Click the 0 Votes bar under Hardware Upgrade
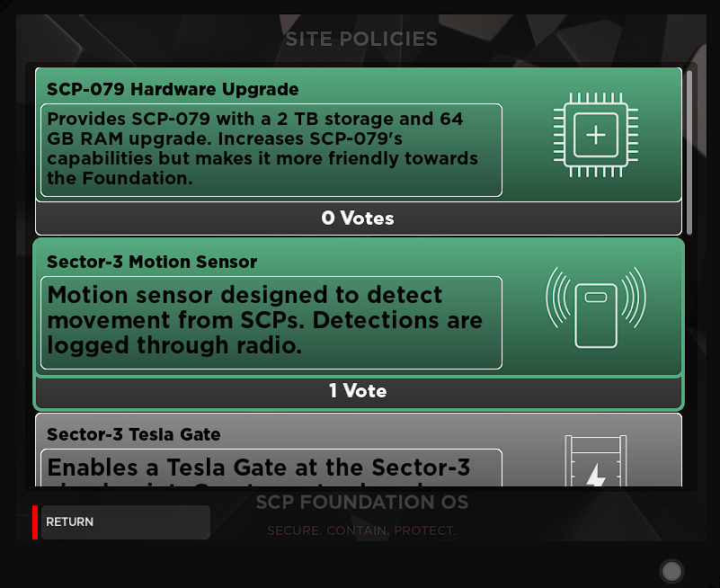 [358, 218]
